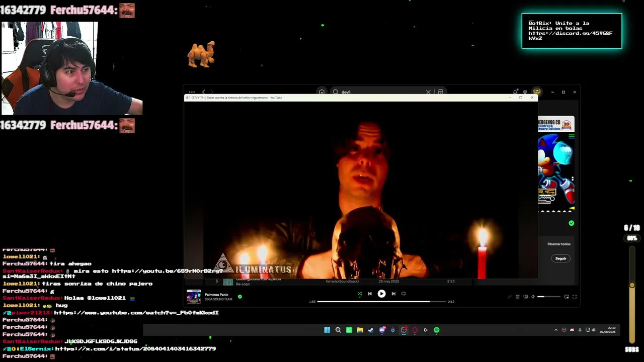The width and height of the screenshot is (644, 362).
Task: Open the Opera GX browser from the taskbar
Action: coord(415,330)
